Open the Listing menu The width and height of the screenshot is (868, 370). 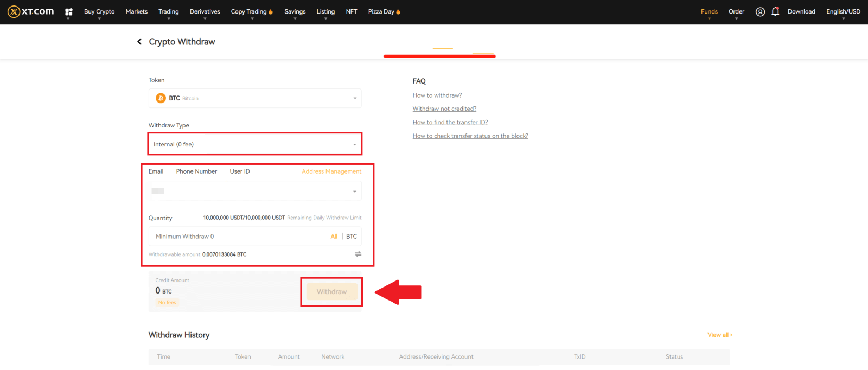pyautogui.click(x=325, y=11)
